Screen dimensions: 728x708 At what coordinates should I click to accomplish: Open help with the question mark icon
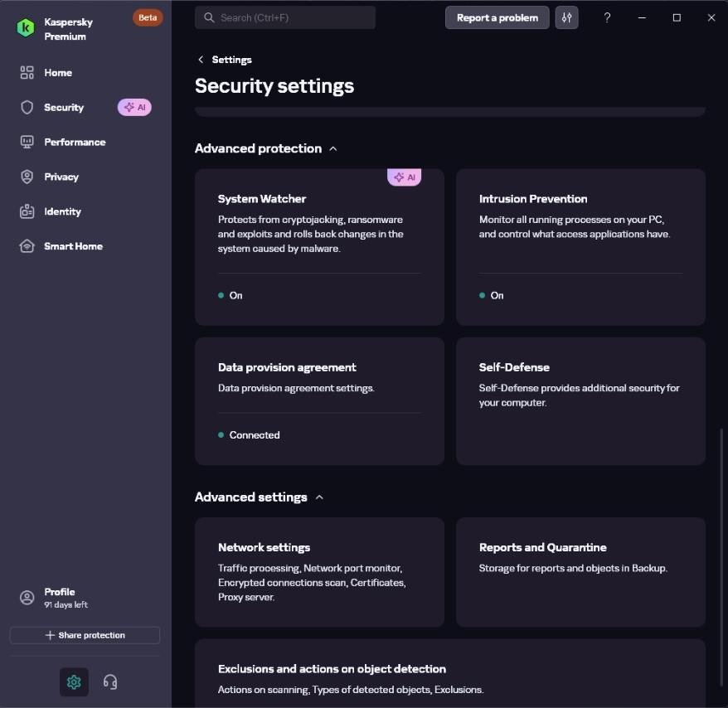(607, 17)
